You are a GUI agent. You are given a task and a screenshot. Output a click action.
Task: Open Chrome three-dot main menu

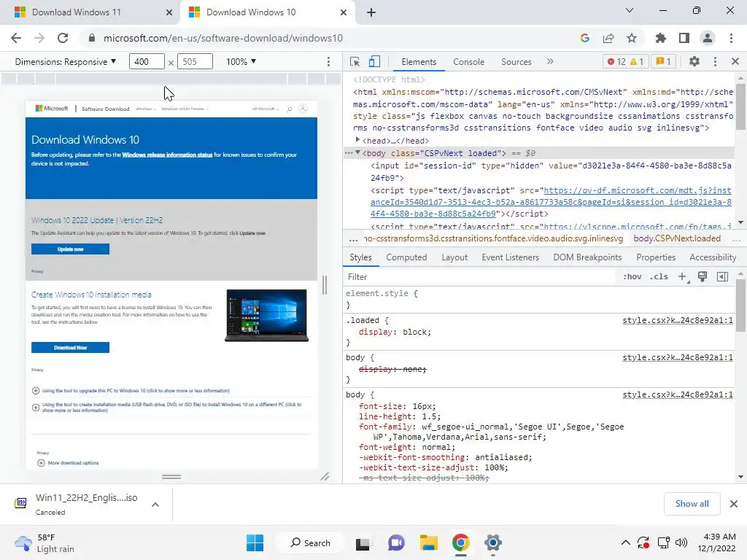(x=731, y=38)
